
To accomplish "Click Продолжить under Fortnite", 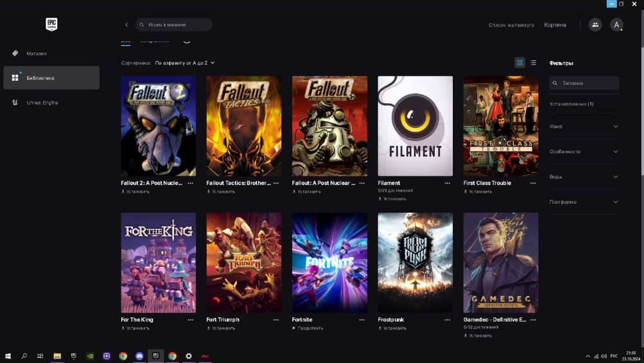I will (308, 328).
